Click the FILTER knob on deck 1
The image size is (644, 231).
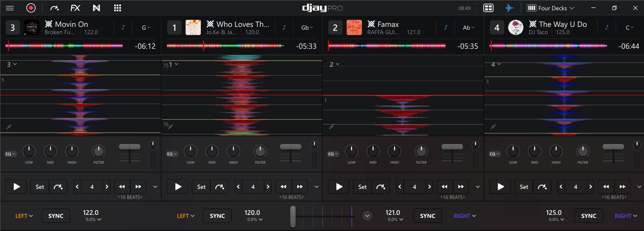pyautogui.click(x=260, y=151)
